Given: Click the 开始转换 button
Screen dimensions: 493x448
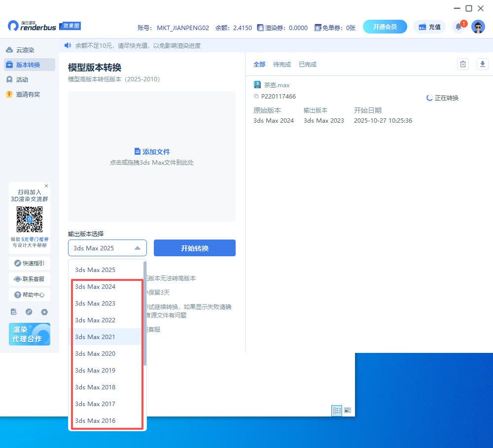Looking at the screenshot, I should 195,248.
